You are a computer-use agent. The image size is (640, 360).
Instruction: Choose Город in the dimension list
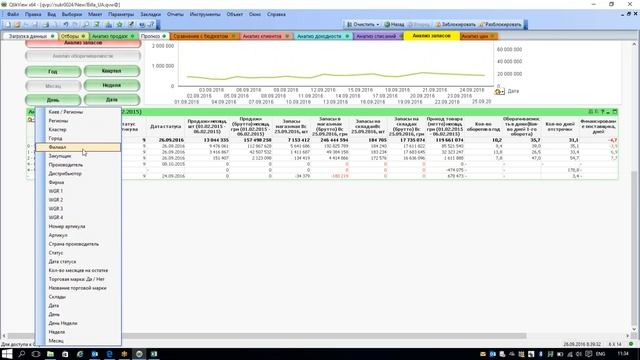pyautogui.click(x=78, y=138)
